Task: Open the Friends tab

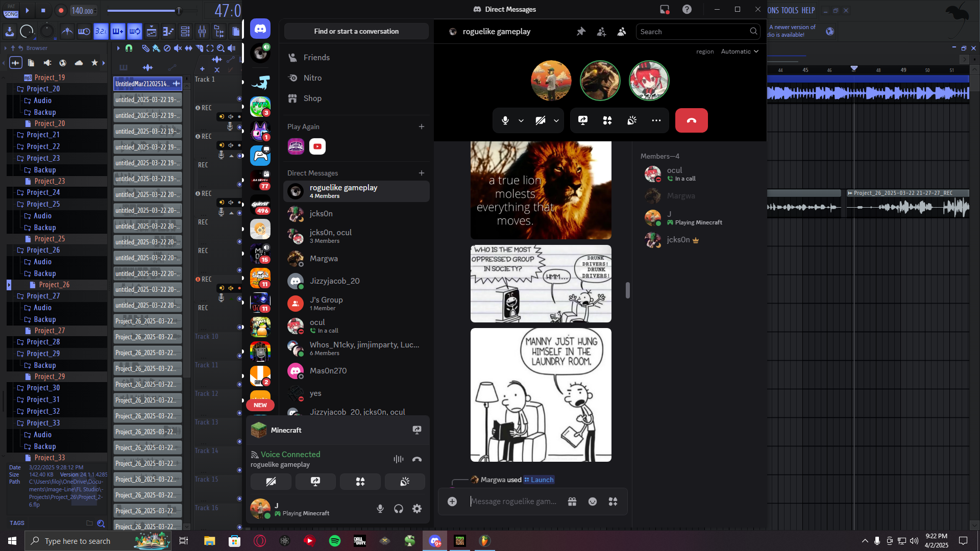Action: click(316, 58)
